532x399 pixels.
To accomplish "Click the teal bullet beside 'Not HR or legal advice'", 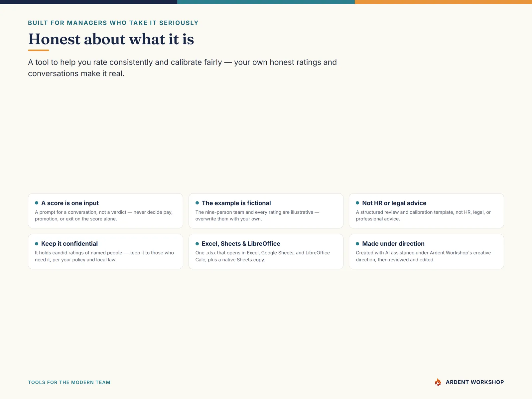I will pyautogui.click(x=357, y=203).
